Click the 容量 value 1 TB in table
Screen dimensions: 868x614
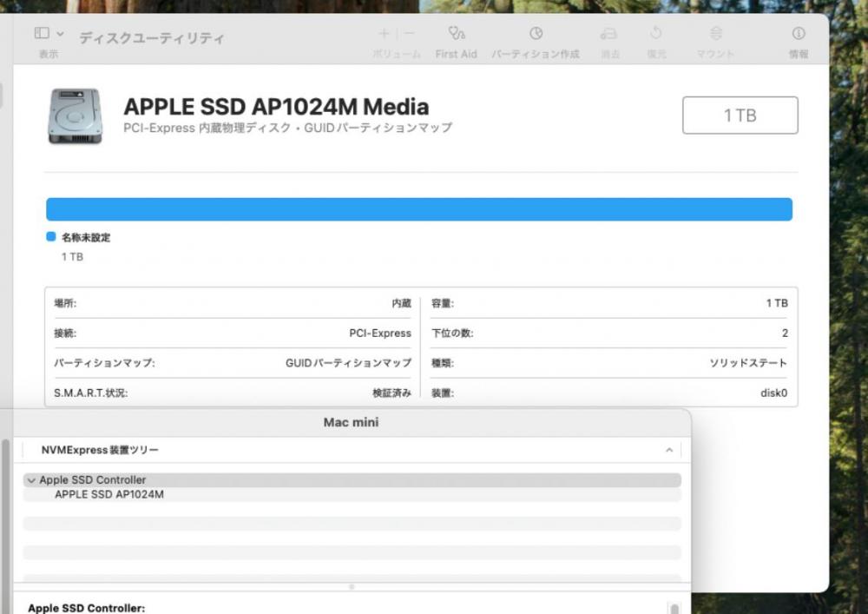tap(777, 303)
